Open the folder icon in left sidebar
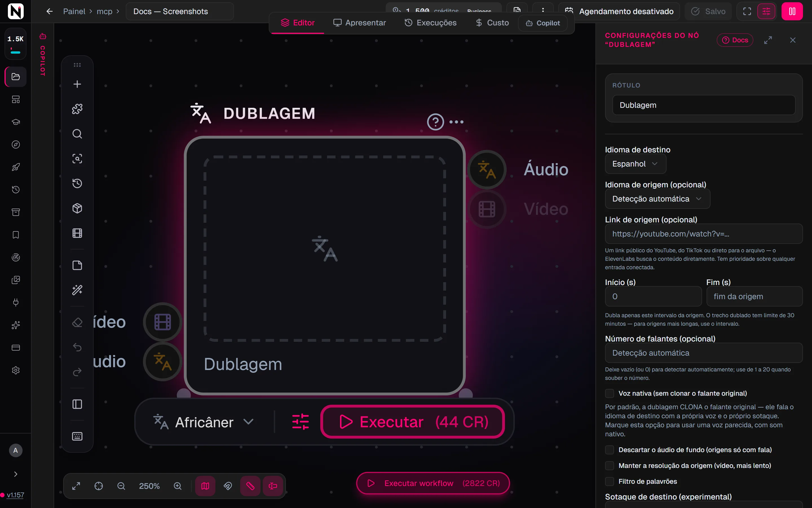This screenshot has width=812, height=508. pos(16,76)
